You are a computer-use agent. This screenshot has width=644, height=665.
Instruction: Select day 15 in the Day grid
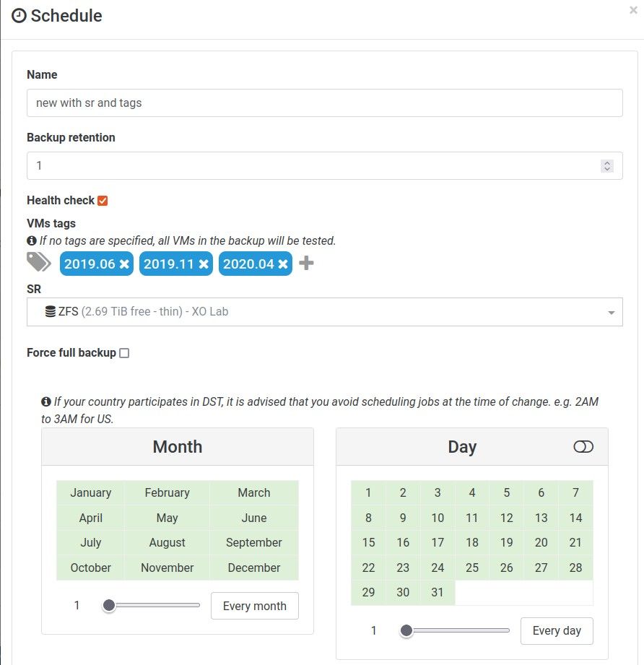(368, 542)
